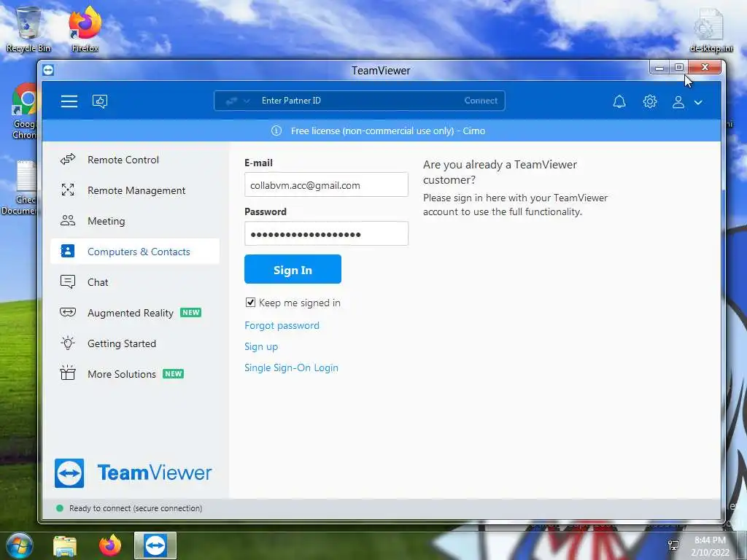
Task: Open Getting Started in the sidebar
Action: pos(135,343)
